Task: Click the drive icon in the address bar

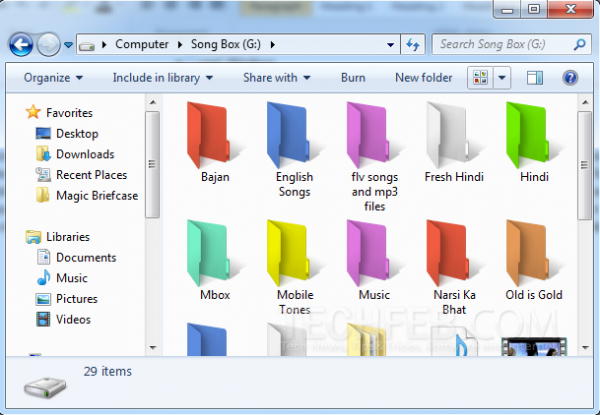Action: [87, 46]
